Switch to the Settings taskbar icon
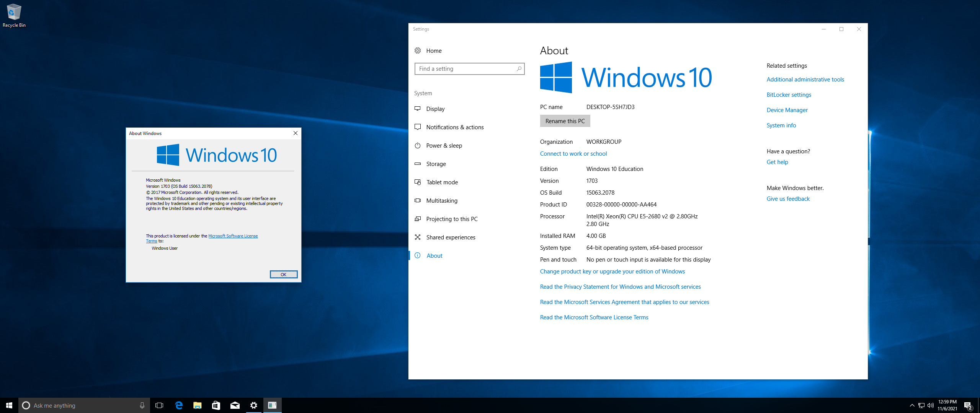The height and width of the screenshot is (413, 980). [x=253, y=405]
